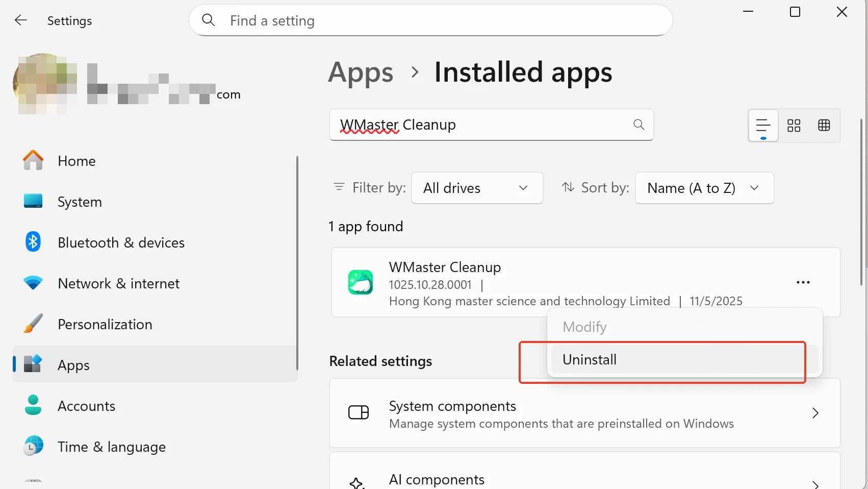This screenshot has width=868, height=489.
Task: Open Bluetooth & devices settings
Action: [x=121, y=242]
